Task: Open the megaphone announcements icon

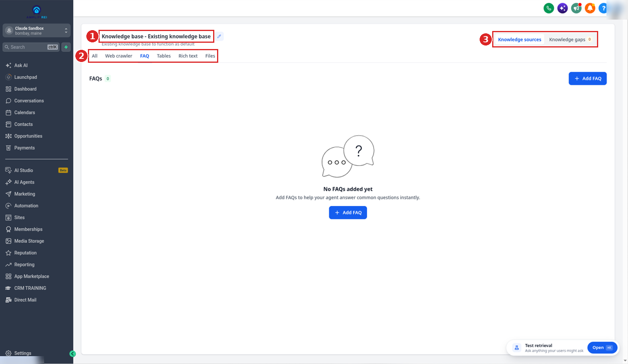Action: 576,8
